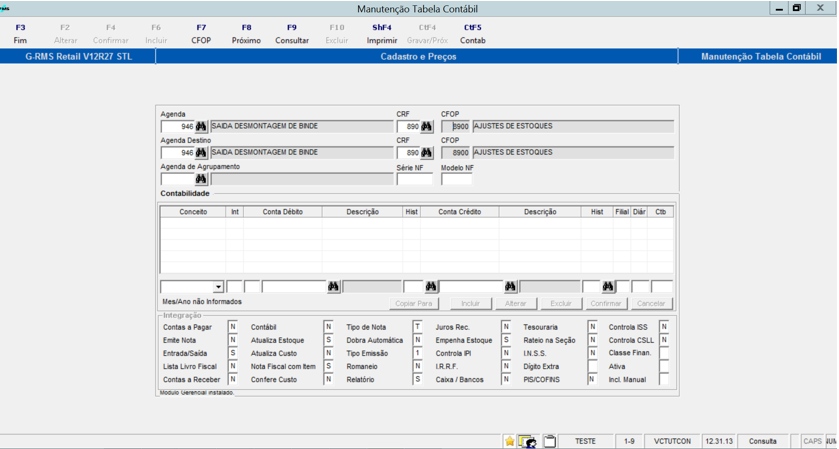Open debit Hist search binoculars
This screenshot has height=449, width=839.
click(x=431, y=287)
